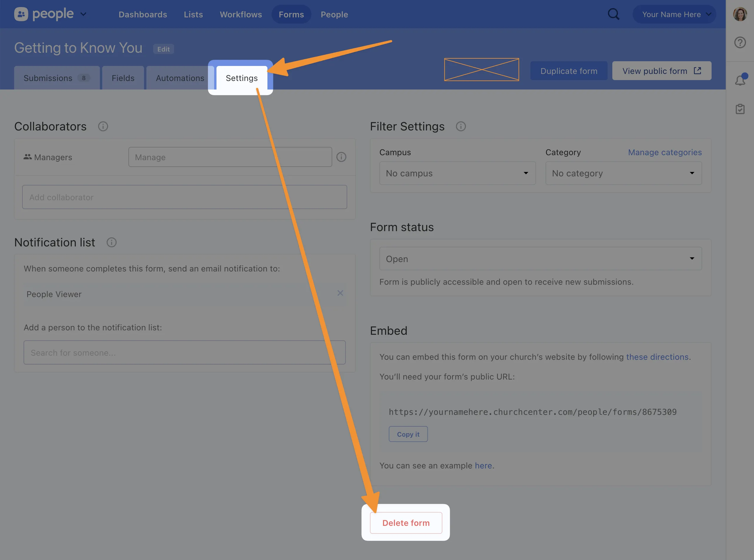Expand the Form status Open dropdown
This screenshot has width=754, height=560.
coord(540,259)
